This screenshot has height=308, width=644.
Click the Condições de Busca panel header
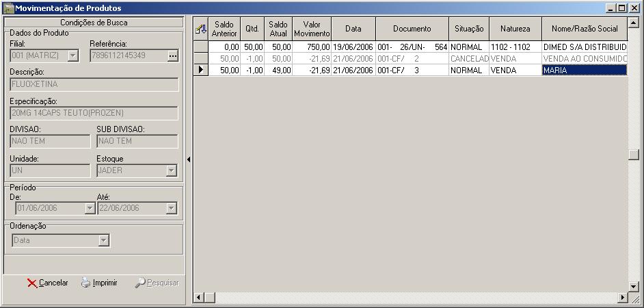(x=94, y=22)
